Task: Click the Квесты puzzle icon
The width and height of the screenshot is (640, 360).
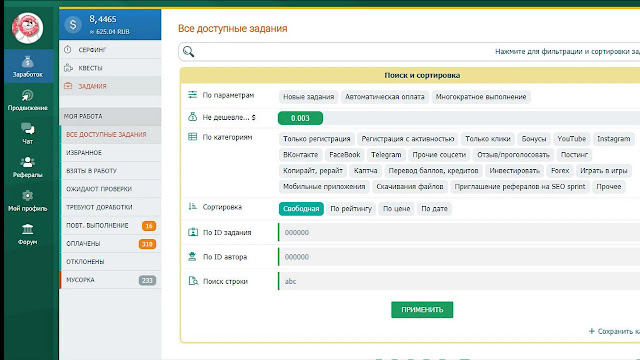Action: click(68, 68)
